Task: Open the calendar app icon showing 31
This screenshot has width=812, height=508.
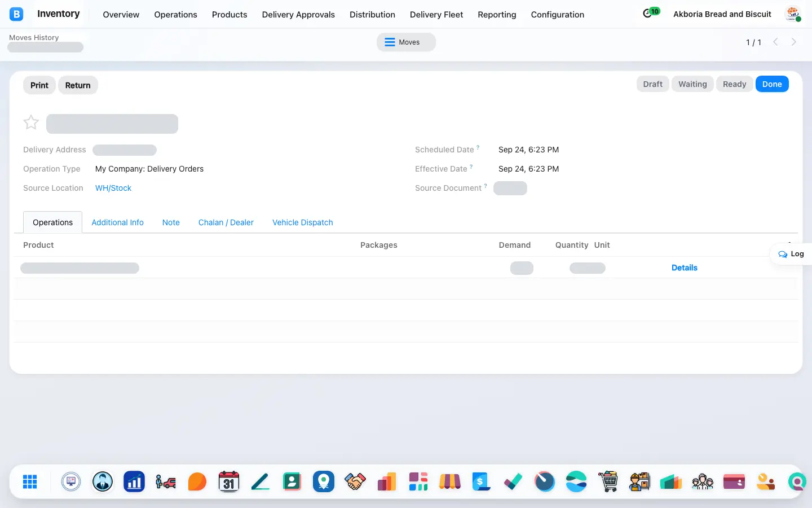Action: [228, 481]
